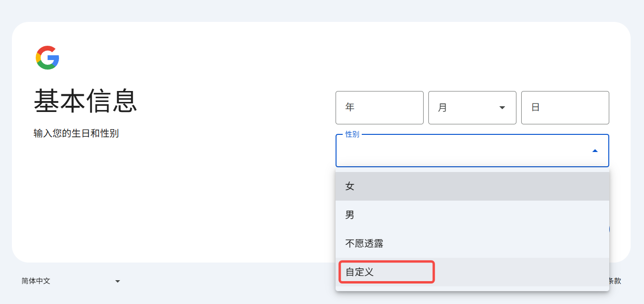
Task: Open the 条款 link
Action: pos(614,281)
